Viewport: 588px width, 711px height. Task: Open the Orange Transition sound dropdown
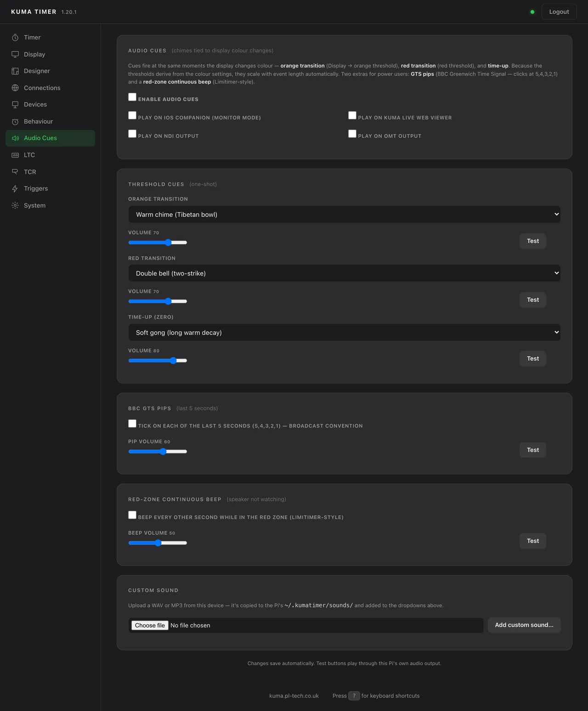[344, 214]
